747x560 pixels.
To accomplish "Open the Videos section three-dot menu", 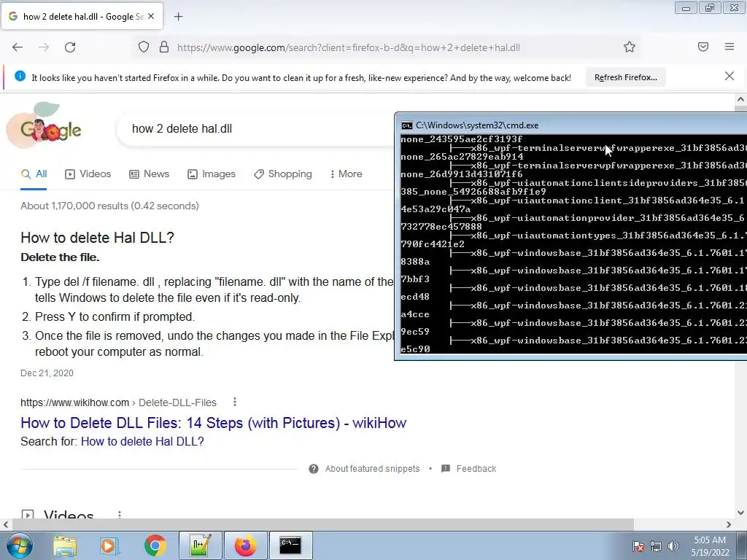I will click(x=120, y=515).
